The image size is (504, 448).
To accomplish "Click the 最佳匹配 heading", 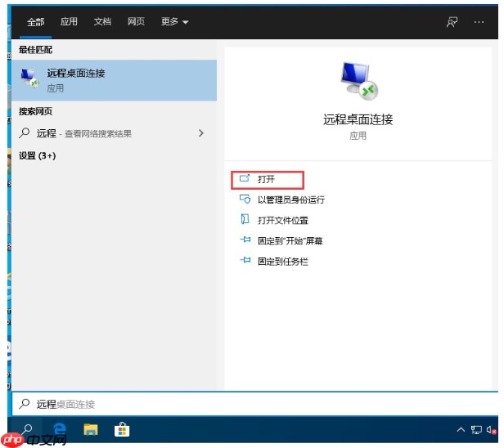I will click(35, 49).
